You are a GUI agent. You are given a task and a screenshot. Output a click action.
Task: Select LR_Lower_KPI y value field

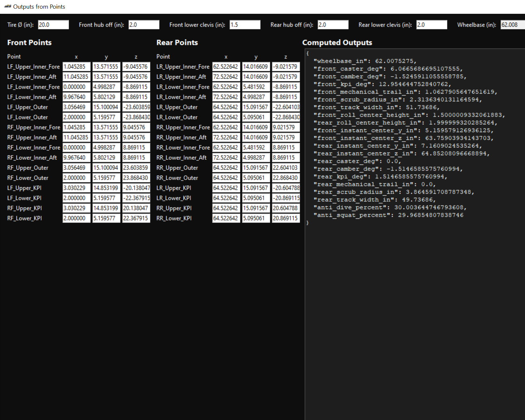(256, 198)
